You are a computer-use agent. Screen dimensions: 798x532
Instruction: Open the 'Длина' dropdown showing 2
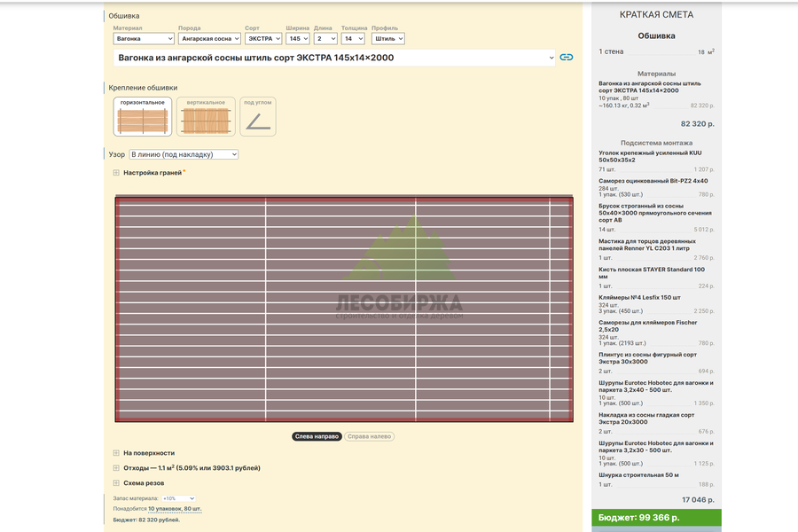coord(325,39)
